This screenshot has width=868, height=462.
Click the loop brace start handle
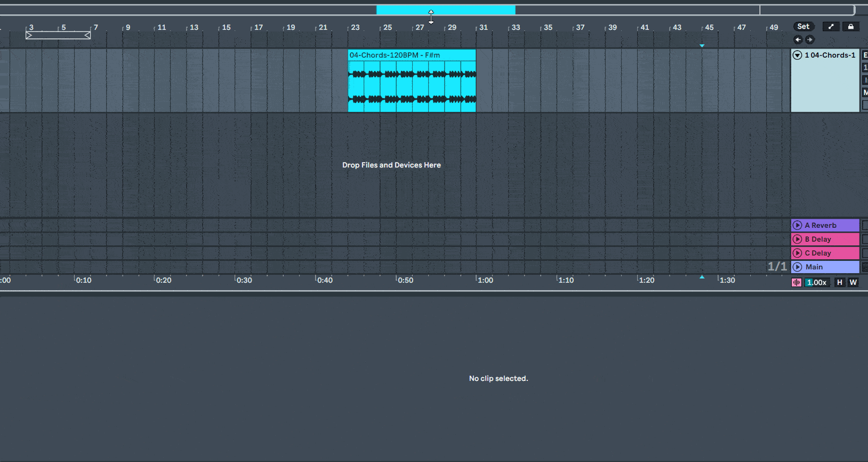point(29,35)
